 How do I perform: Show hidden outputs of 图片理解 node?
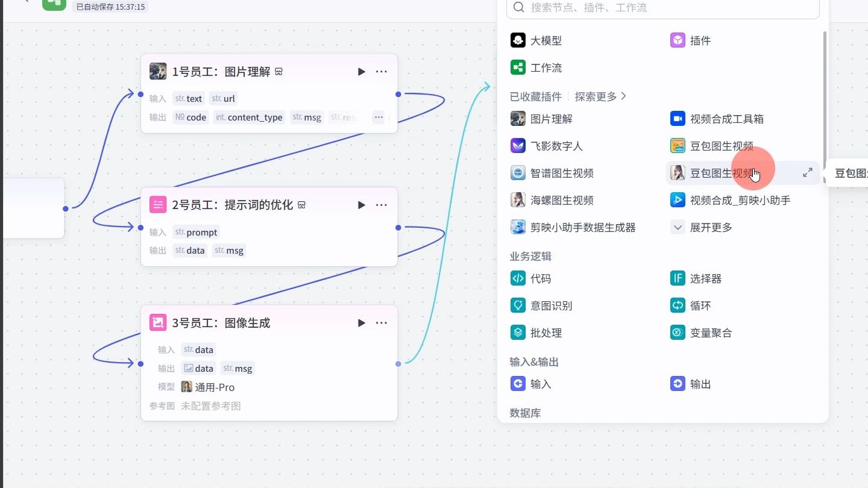pyautogui.click(x=378, y=117)
